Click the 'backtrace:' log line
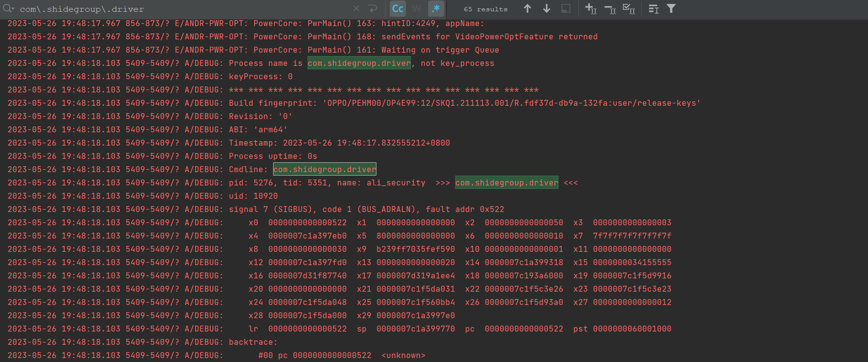This screenshot has width=868, height=362. (143, 342)
